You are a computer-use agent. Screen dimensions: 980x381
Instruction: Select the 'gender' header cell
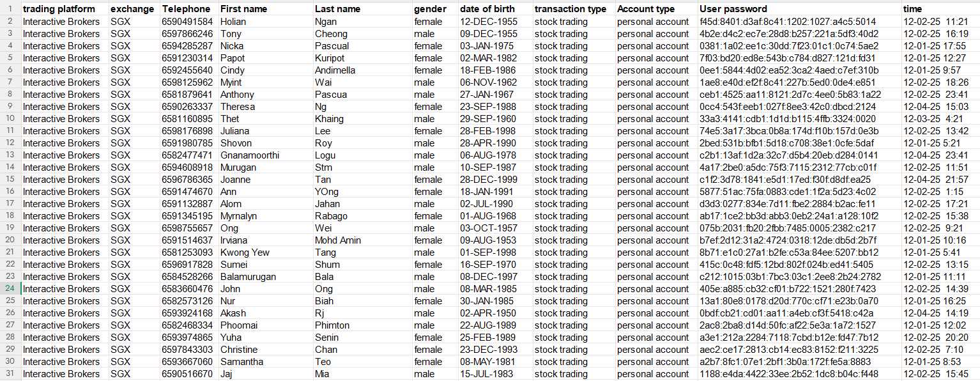[434, 9]
